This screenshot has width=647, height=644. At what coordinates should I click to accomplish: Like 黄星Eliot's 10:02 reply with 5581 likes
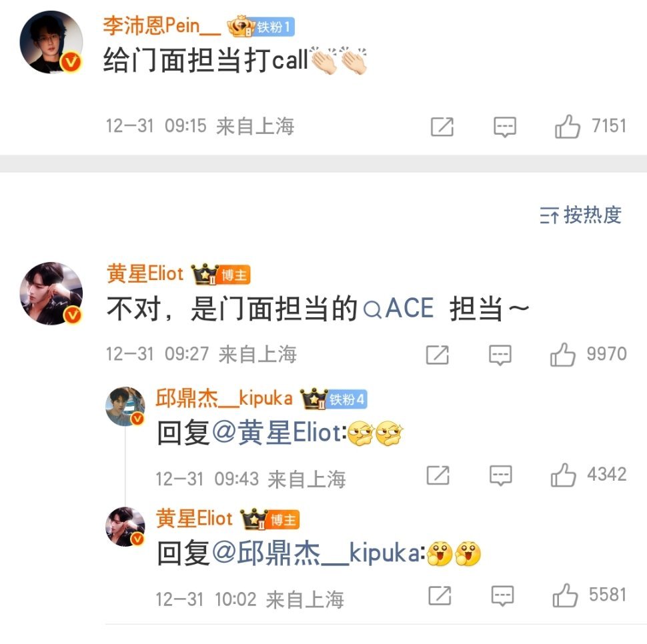pyautogui.click(x=565, y=595)
